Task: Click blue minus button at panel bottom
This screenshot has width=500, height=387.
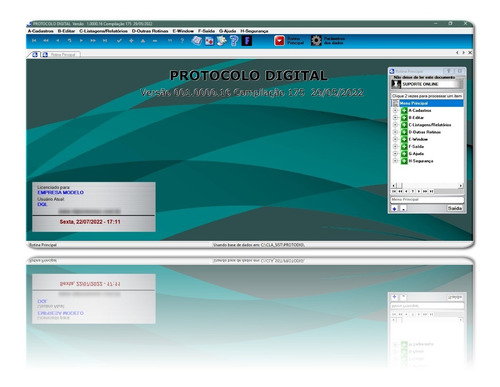Action: pyautogui.click(x=403, y=209)
